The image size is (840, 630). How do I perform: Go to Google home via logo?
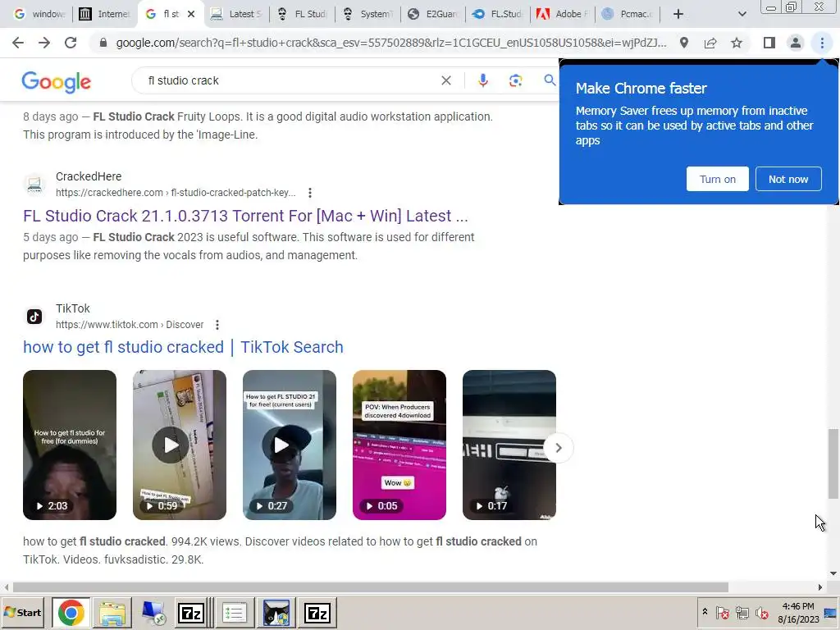click(57, 82)
